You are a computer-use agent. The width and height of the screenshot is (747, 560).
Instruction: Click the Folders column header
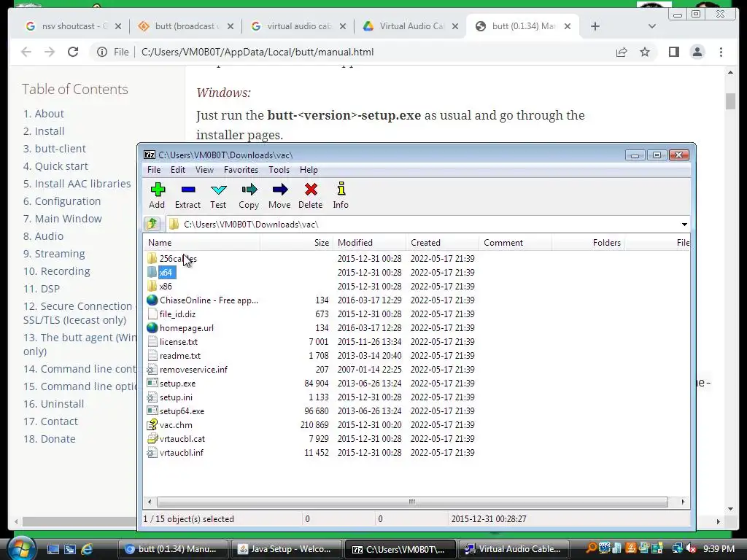[588, 242]
